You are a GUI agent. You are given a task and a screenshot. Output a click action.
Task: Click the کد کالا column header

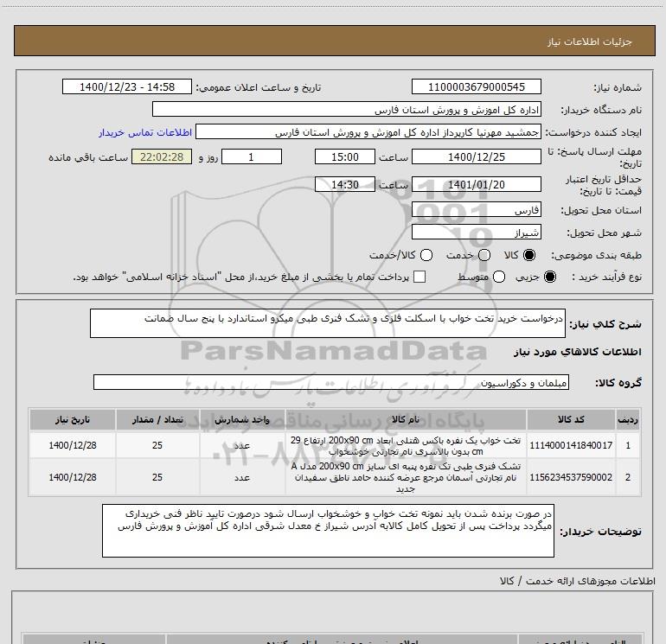click(x=571, y=419)
